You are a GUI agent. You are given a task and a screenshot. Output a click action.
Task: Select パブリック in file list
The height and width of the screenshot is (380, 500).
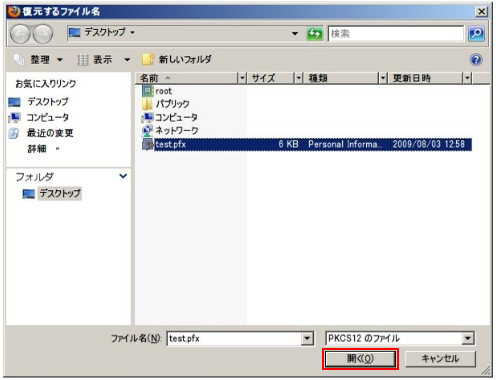172,104
